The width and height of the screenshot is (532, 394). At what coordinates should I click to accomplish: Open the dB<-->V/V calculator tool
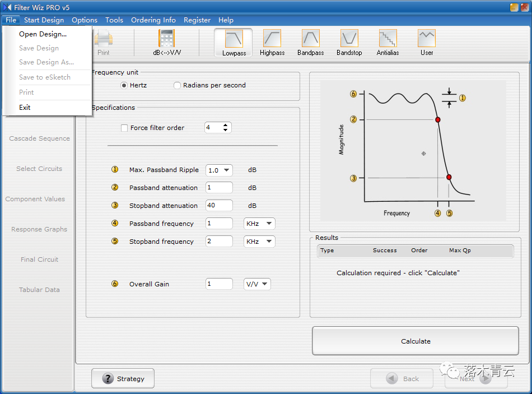(166, 43)
